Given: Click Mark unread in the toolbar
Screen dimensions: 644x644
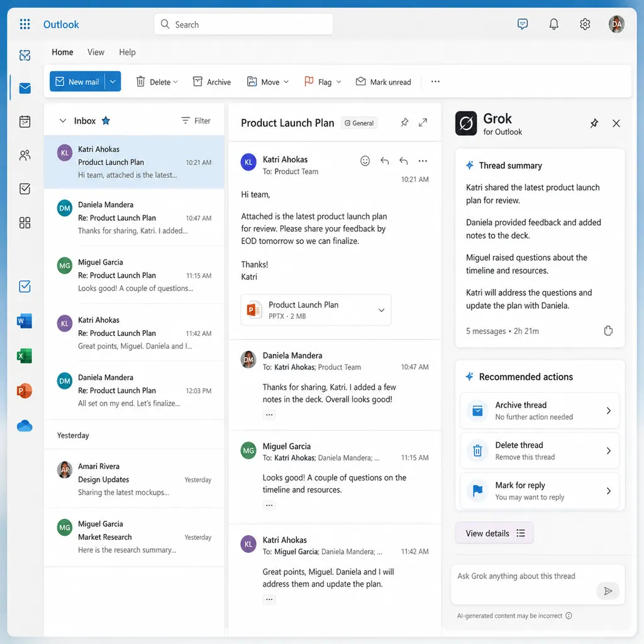Looking at the screenshot, I should [x=383, y=82].
